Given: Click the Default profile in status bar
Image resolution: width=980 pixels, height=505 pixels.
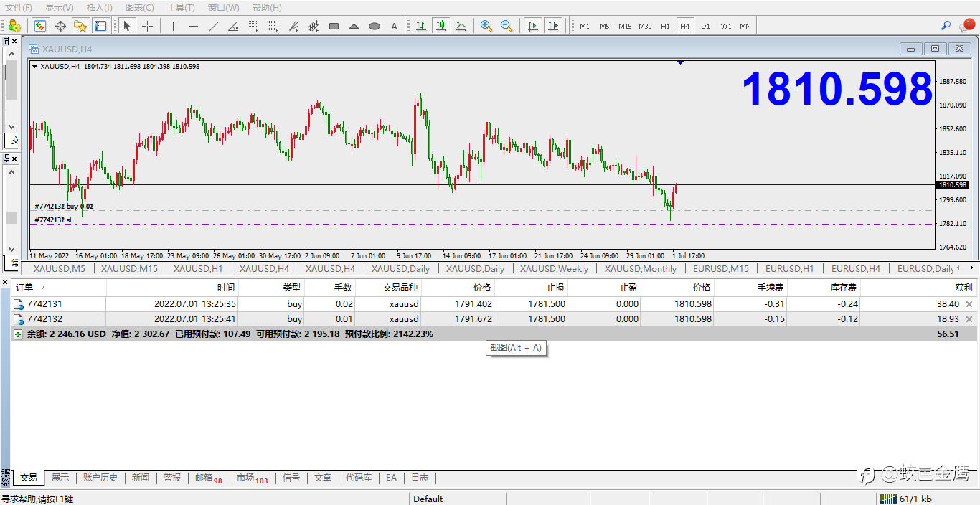Looking at the screenshot, I should pyautogui.click(x=428, y=499).
